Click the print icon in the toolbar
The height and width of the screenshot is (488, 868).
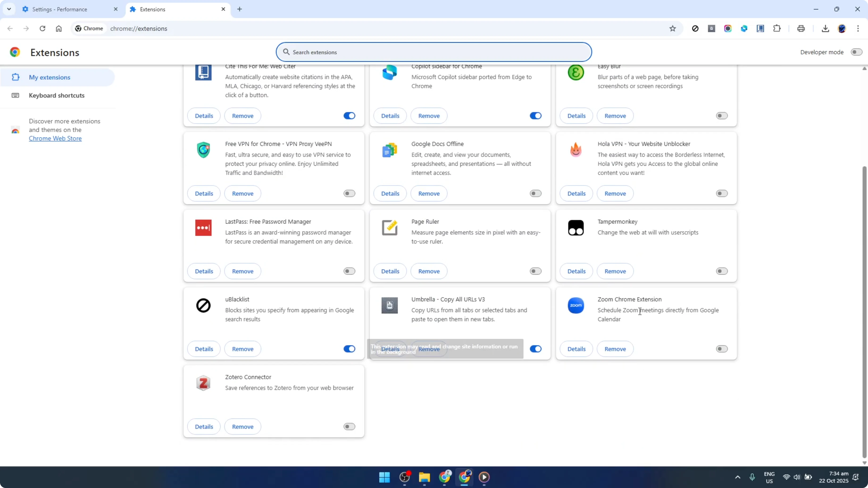point(801,29)
